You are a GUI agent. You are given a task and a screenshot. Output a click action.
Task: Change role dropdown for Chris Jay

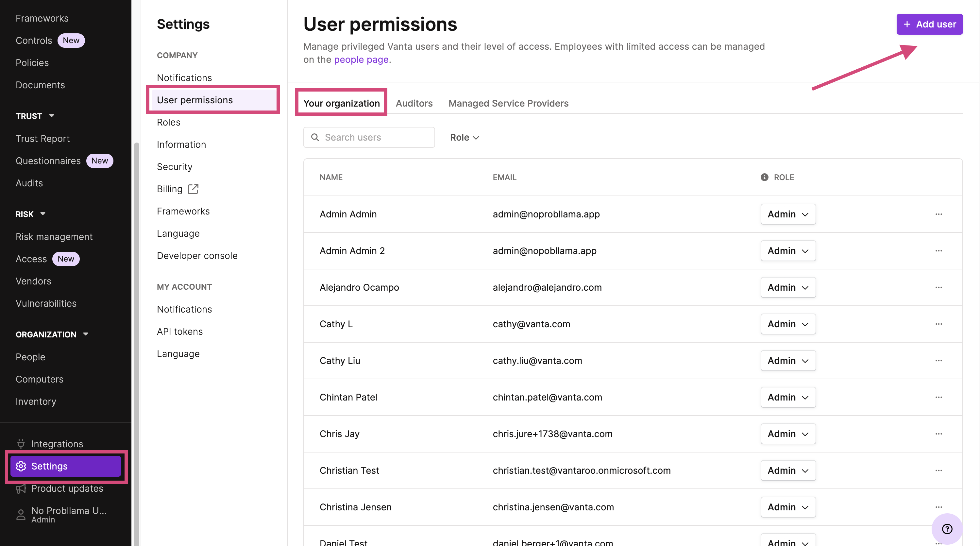tap(788, 434)
